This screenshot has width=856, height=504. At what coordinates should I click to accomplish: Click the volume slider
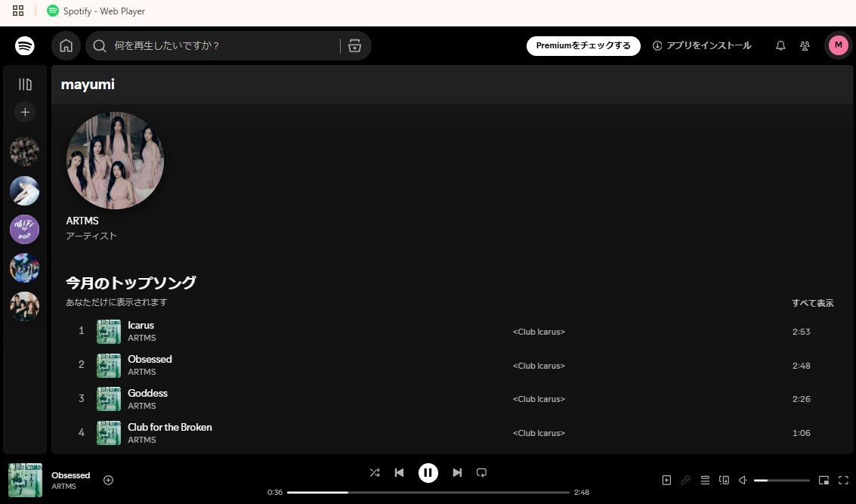[782, 481]
